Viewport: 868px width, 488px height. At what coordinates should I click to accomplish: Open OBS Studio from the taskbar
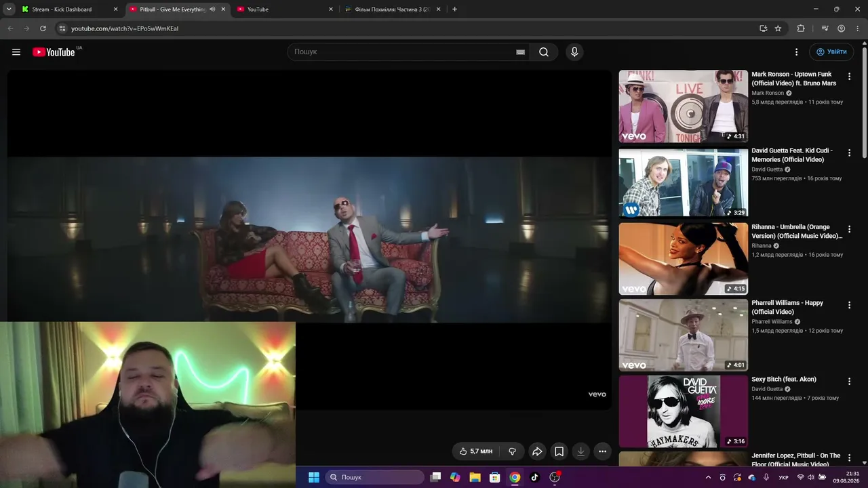point(555,477)
